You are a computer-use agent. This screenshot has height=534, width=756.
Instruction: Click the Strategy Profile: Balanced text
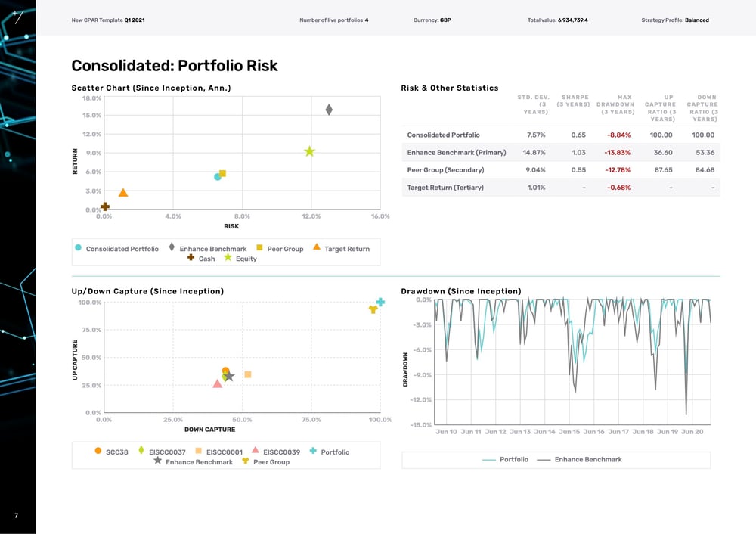(675, 20)
